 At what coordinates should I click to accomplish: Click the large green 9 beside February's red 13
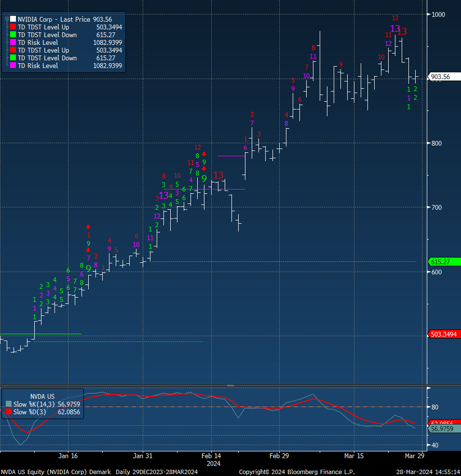tap(204, 178)
